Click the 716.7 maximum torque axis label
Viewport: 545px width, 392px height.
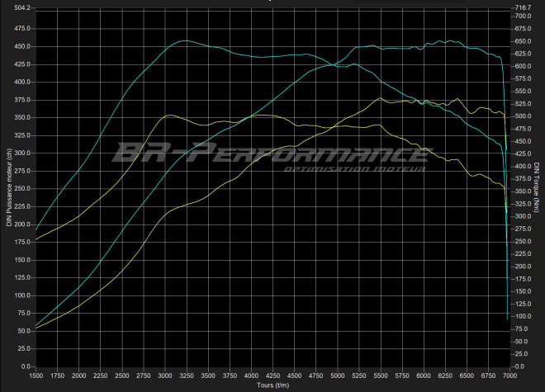[523, 7]
